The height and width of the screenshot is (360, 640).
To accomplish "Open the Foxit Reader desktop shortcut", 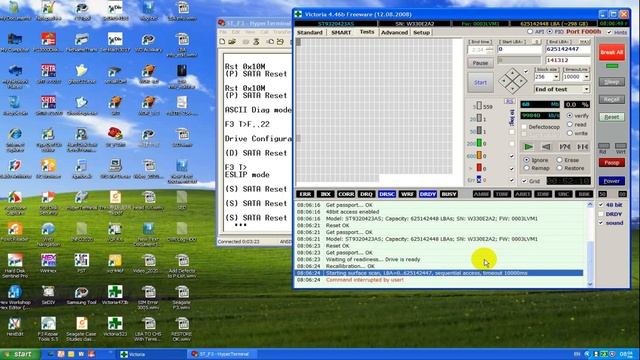I will (15, 231).
